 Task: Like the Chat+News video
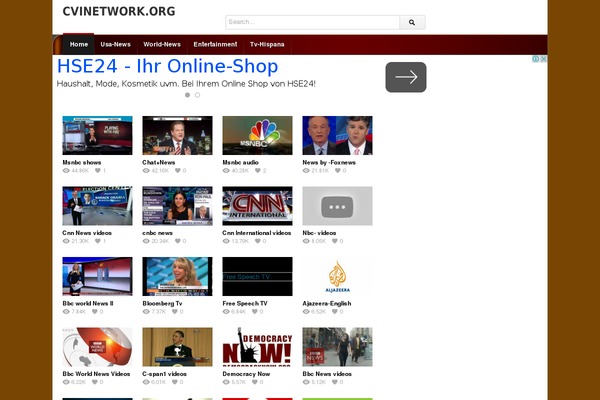point(178,171)
